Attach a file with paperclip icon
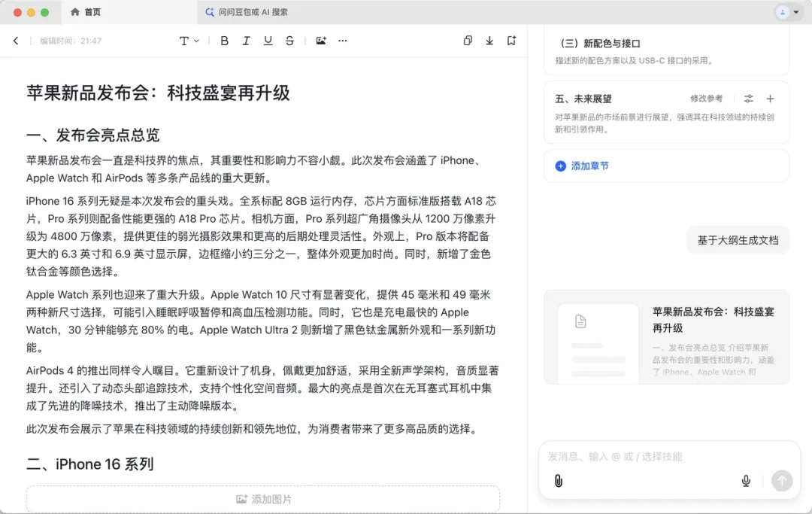The height and width of the screenshot is (514, 812). point(559,481)
